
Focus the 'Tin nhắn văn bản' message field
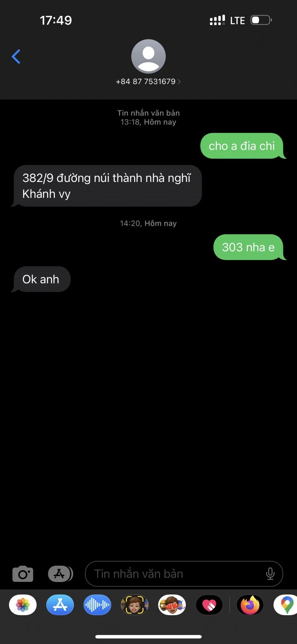pos(184,574)
